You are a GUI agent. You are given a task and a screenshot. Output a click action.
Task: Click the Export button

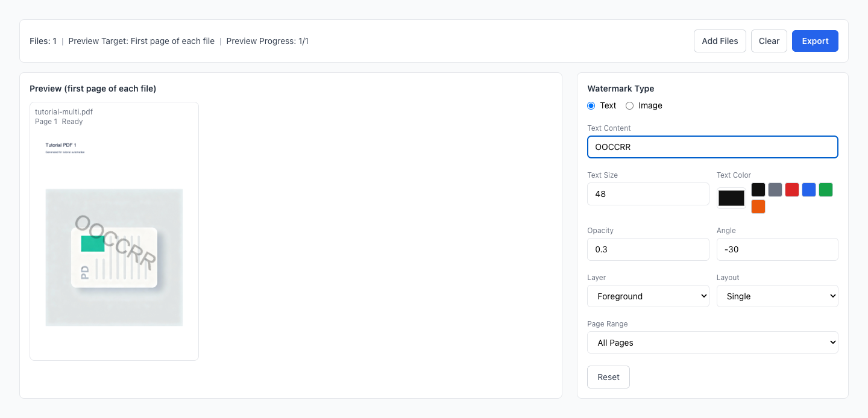coord(815,41)
